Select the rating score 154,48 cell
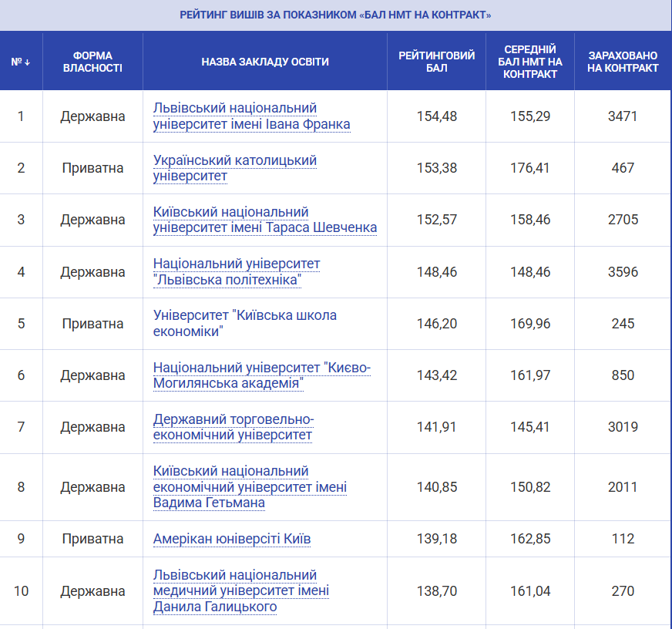Image resolution: width=672 pixels, height=629 pixels. (436, 116)
